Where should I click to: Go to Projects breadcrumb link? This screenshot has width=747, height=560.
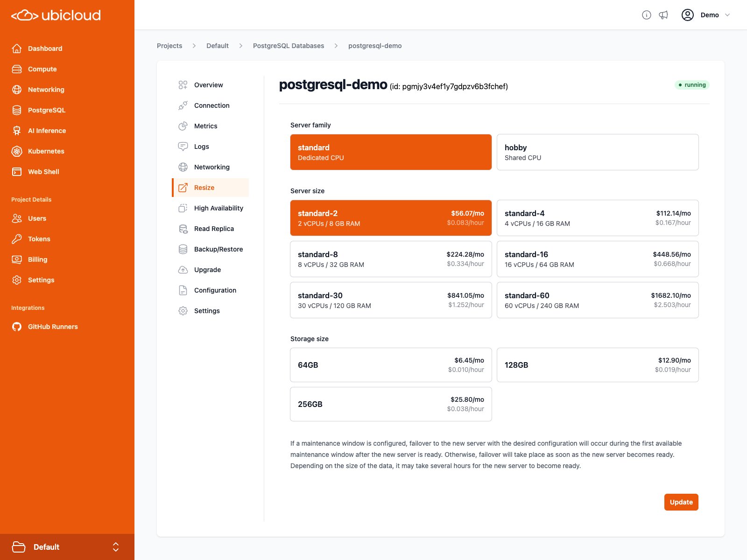pos(169,46)
